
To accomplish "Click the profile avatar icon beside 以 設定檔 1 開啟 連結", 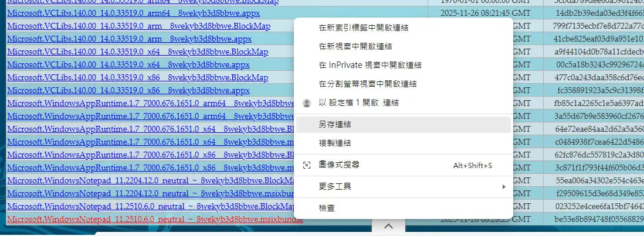I will tap(306, 103).
